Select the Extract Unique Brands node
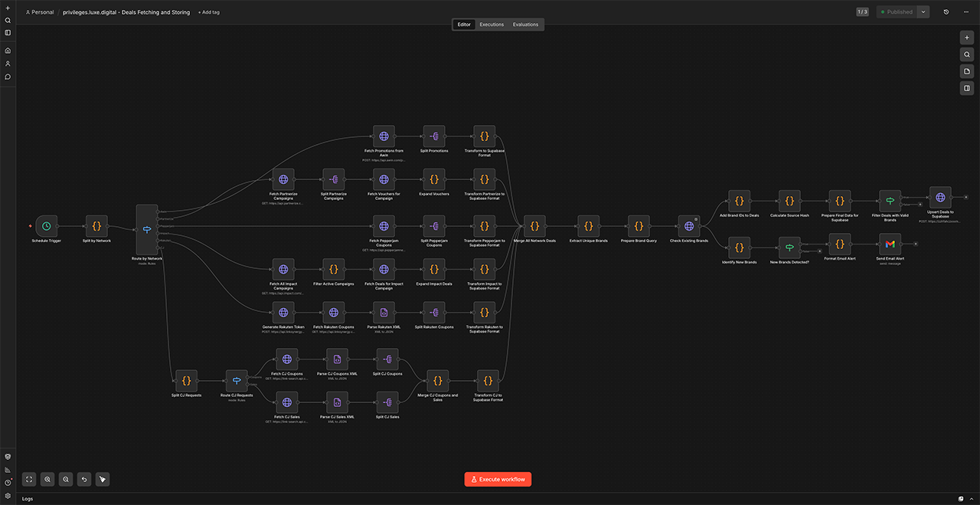 click(x=588, y=226)
